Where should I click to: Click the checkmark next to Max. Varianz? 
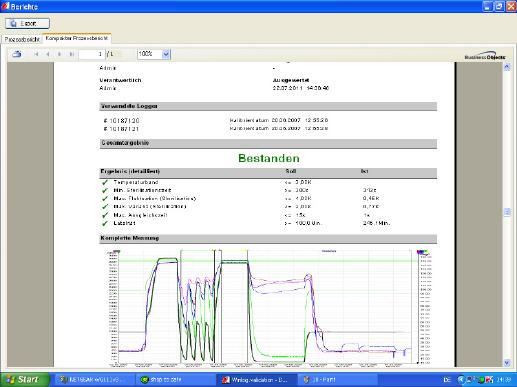(x=105, y=207)
